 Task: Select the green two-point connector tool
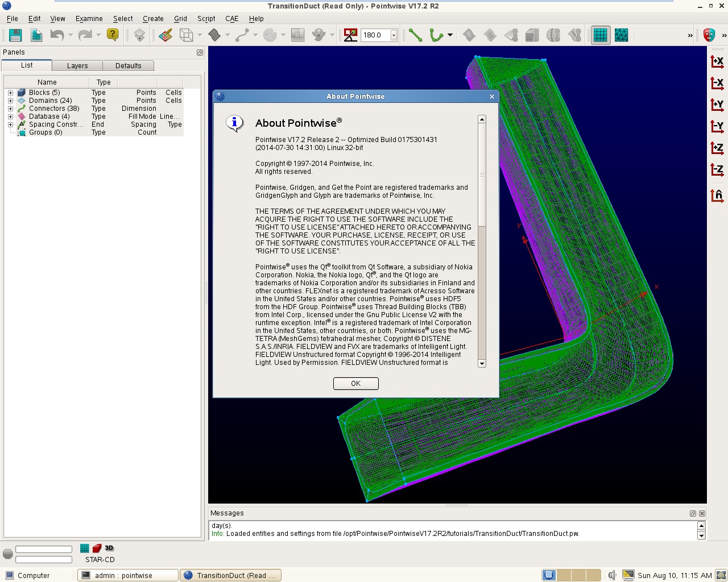415,35
